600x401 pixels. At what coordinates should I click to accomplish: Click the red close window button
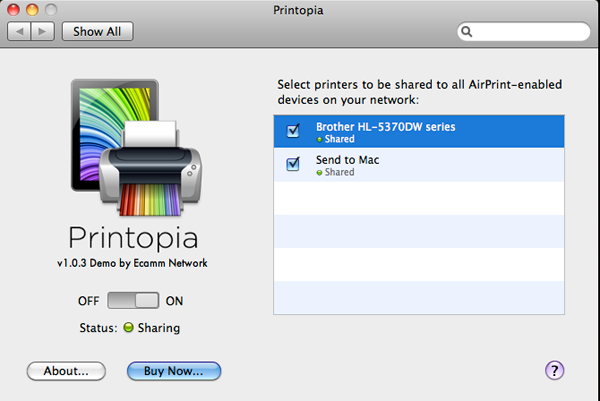click(13, 10)
